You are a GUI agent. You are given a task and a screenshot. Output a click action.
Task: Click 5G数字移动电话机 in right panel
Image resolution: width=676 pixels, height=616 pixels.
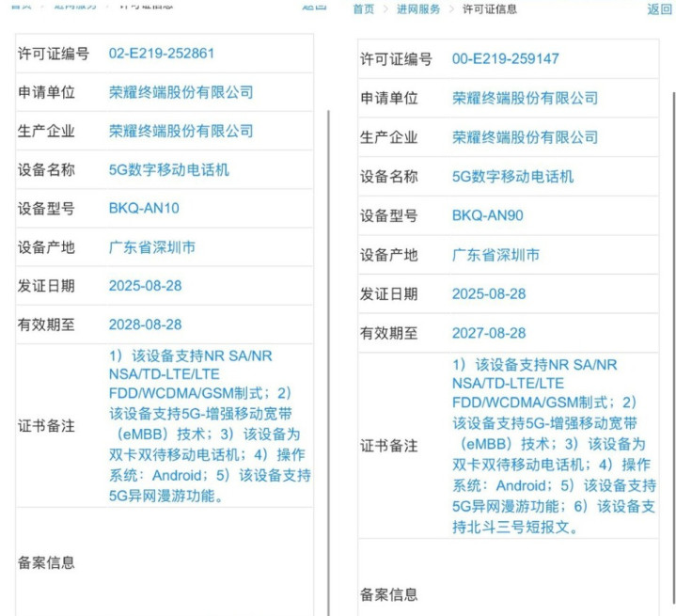(512, 177)
